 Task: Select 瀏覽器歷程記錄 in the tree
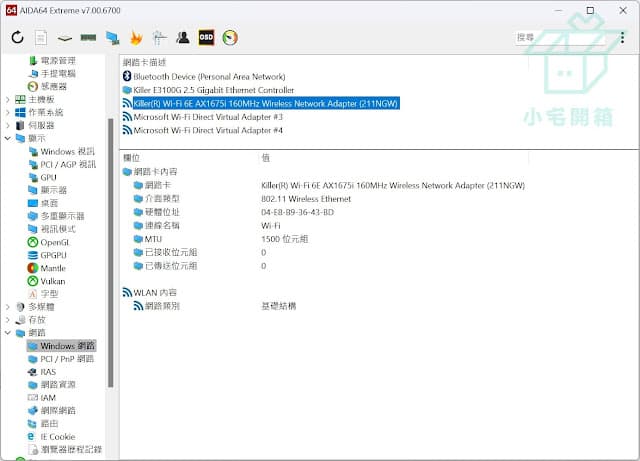pyautogui.click(x=71, y=450)
